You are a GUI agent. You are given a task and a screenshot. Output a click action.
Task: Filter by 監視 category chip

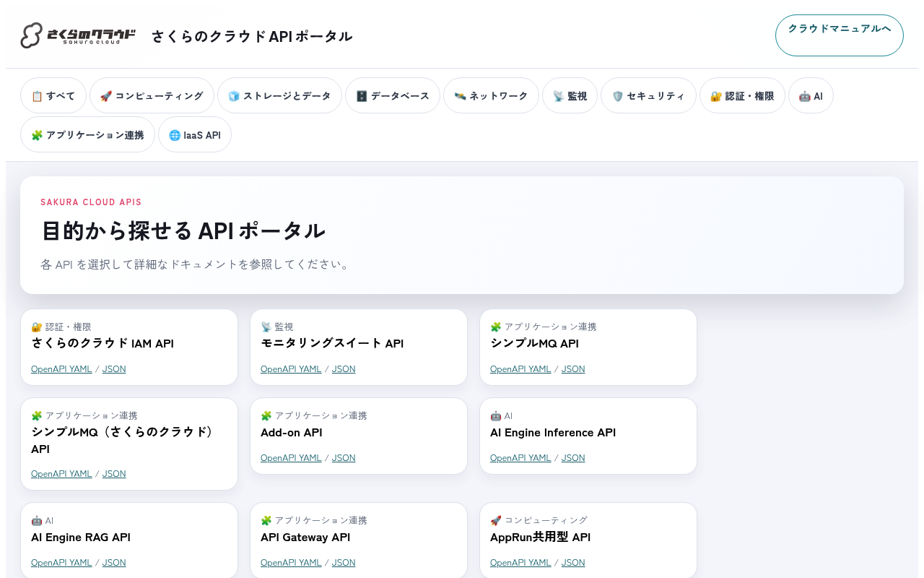pyautogui.click(x=570, y=95)
